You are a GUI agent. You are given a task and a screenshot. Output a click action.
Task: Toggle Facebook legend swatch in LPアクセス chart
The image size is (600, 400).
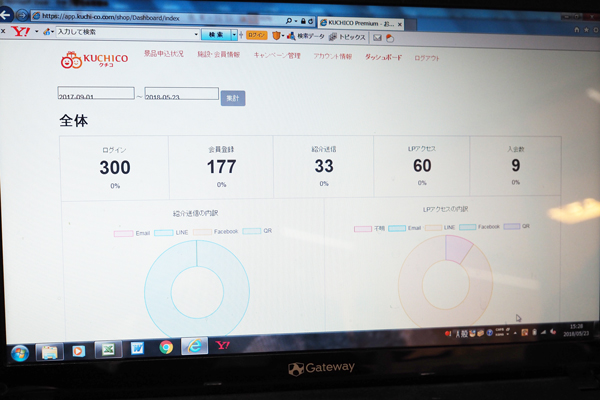click(x=468, y=227)
